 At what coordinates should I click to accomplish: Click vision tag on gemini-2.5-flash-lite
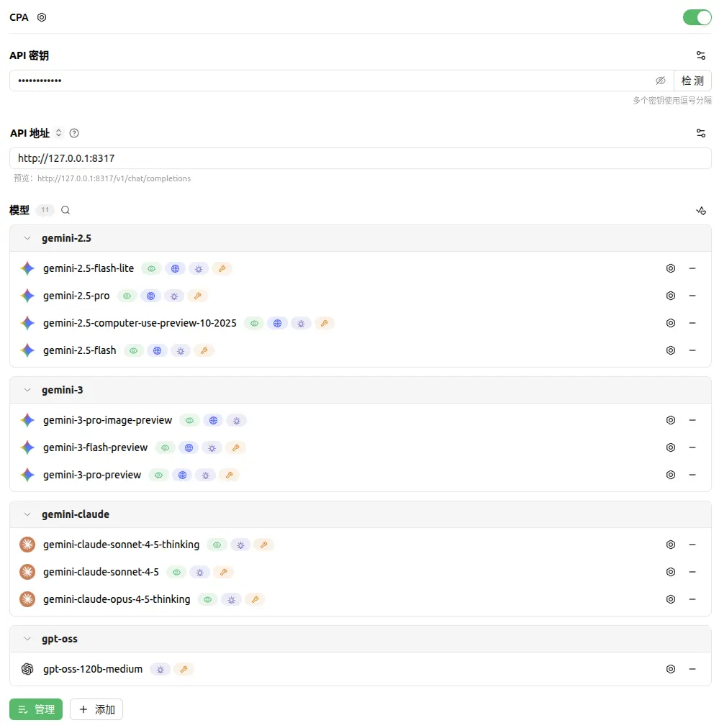151,269
